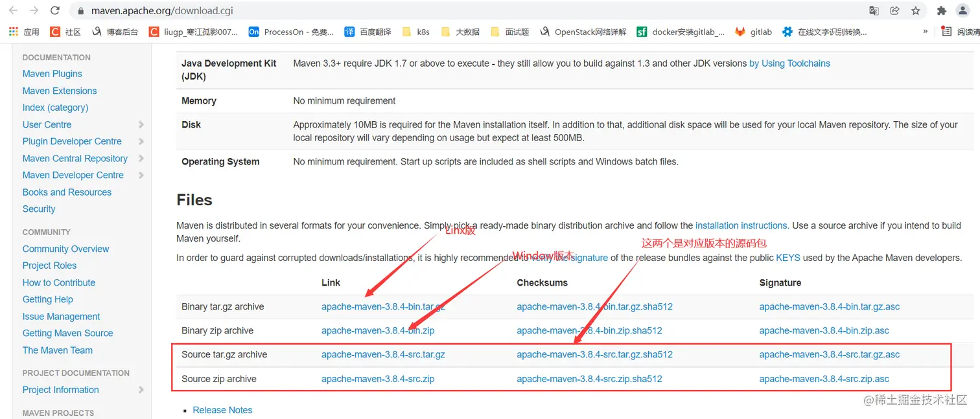This screenshot has height=419, width=980.
Task: Open Getting Maven Source sidebar link
Action: coord(67,333)
